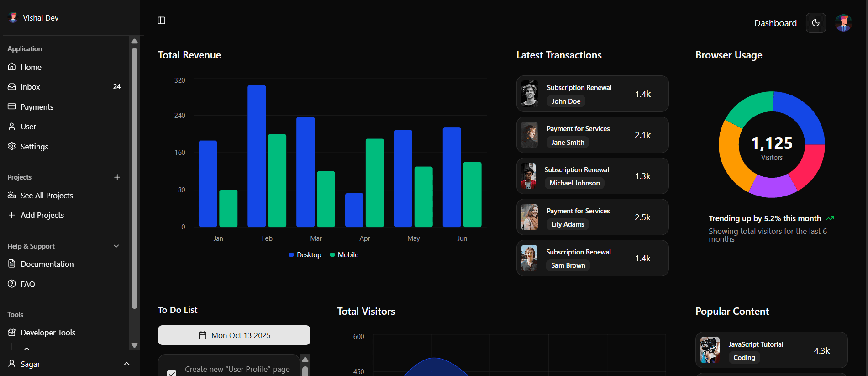Click the Inbox 24 badge
Image resolution: width=868 pixels, height=376 pixels.
(117, 86)
